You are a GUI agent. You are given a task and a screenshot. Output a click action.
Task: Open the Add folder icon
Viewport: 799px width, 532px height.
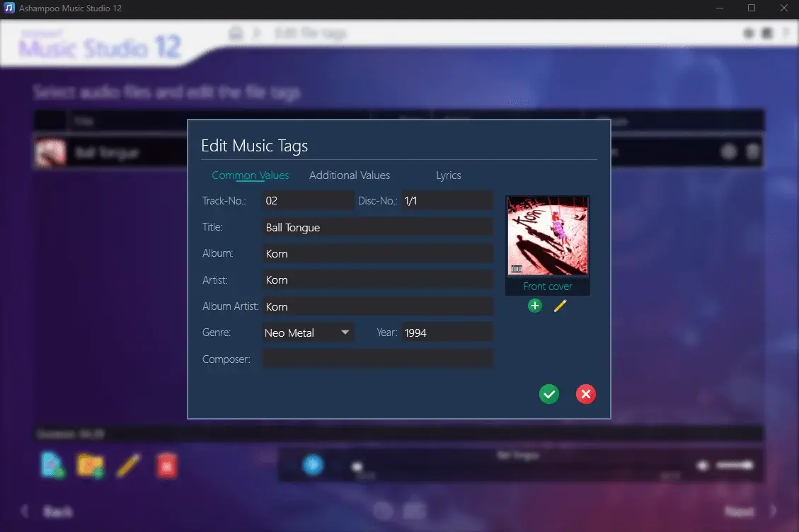click(x=91, y=465)
